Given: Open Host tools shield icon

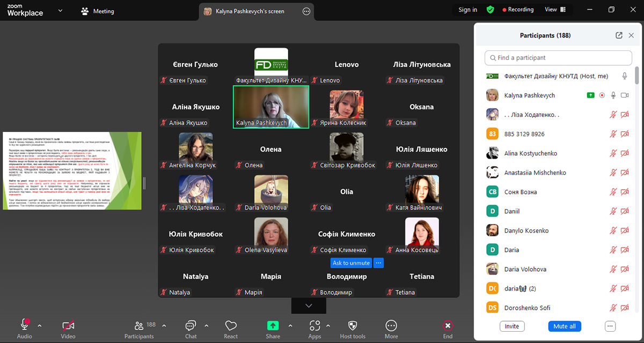Looking at the screenshot, I should coord(353,325).
